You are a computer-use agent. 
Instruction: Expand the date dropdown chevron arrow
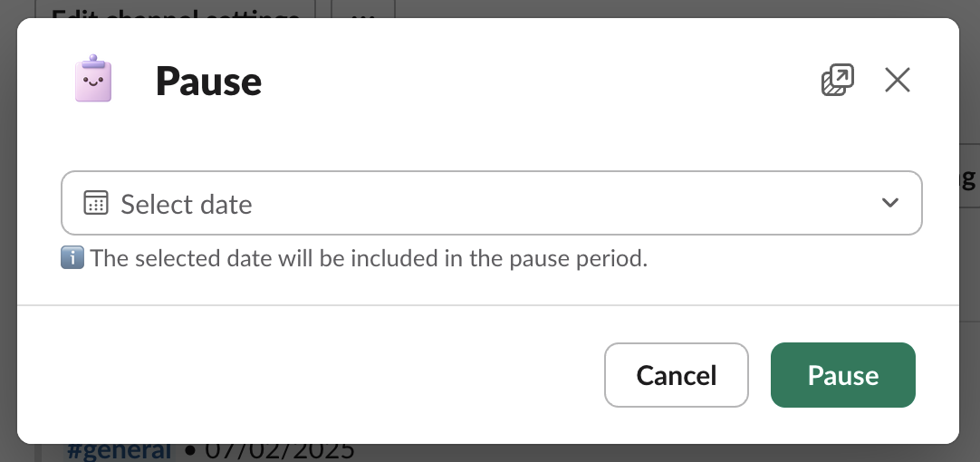click(x=889, y=203)
